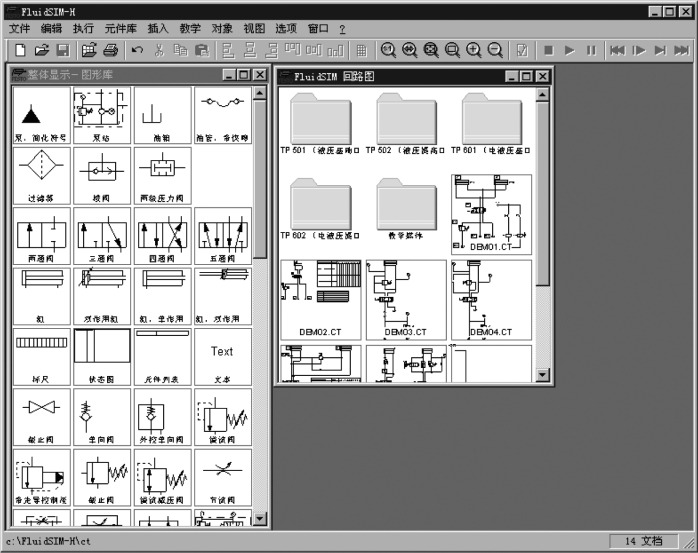Select the throttle valve component
Screen dimensions: 698x553
223,477
